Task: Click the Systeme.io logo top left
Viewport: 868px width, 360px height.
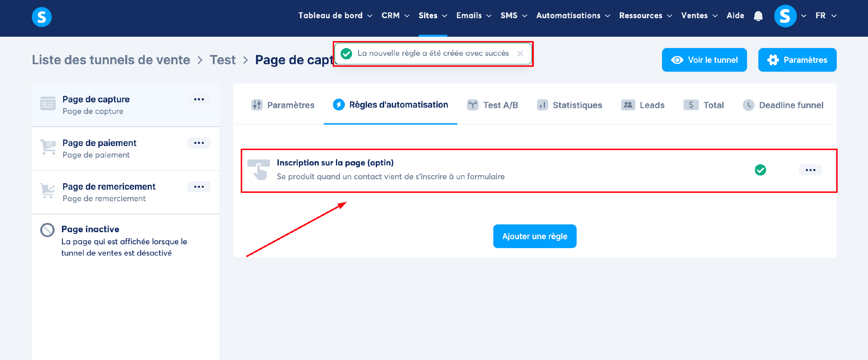Action: click(41, 17)
